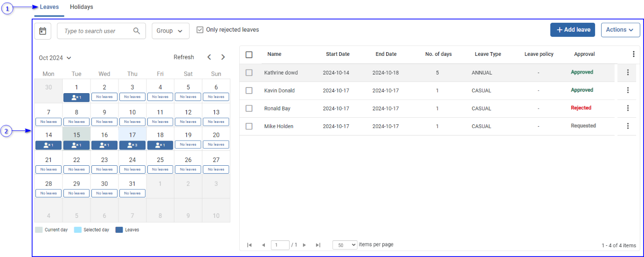Open row options for Ronald Bay
This screenshot has width=644, height=257.
pos(628,108)
